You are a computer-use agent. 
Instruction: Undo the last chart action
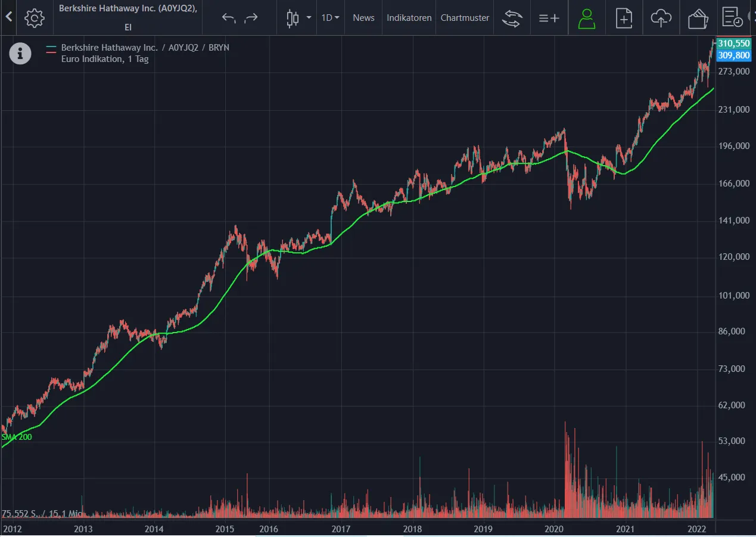229,18
